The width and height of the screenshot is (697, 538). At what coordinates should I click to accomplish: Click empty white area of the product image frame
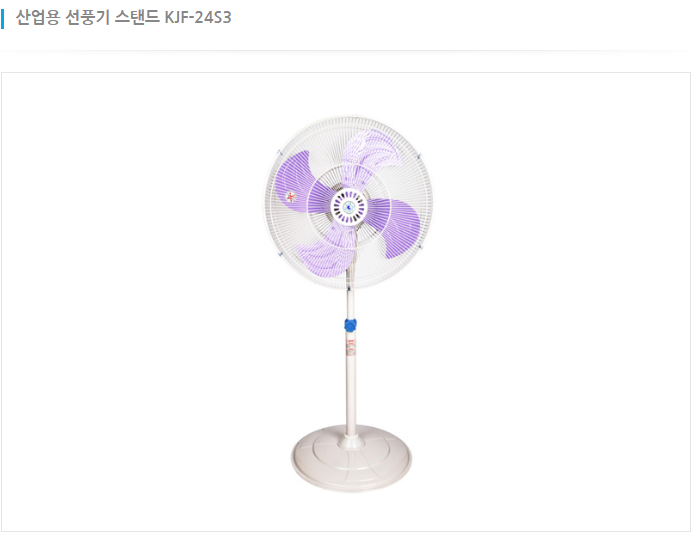pos(133,311)
